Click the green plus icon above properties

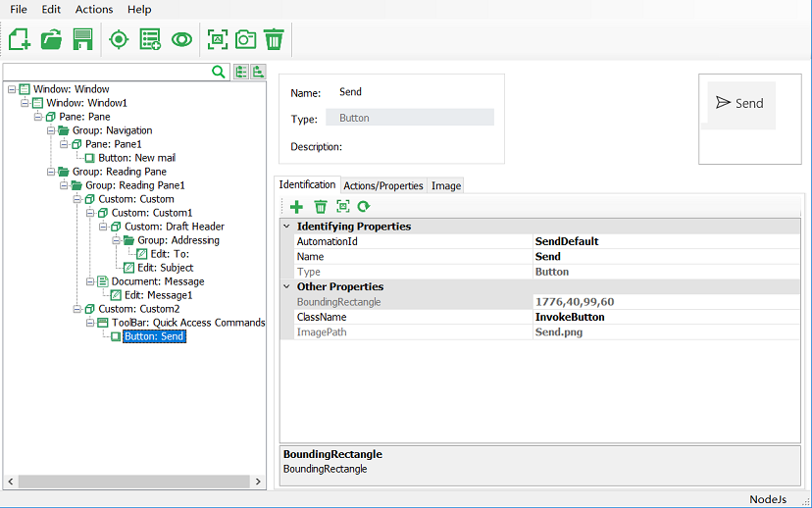[x=296, y=206]
